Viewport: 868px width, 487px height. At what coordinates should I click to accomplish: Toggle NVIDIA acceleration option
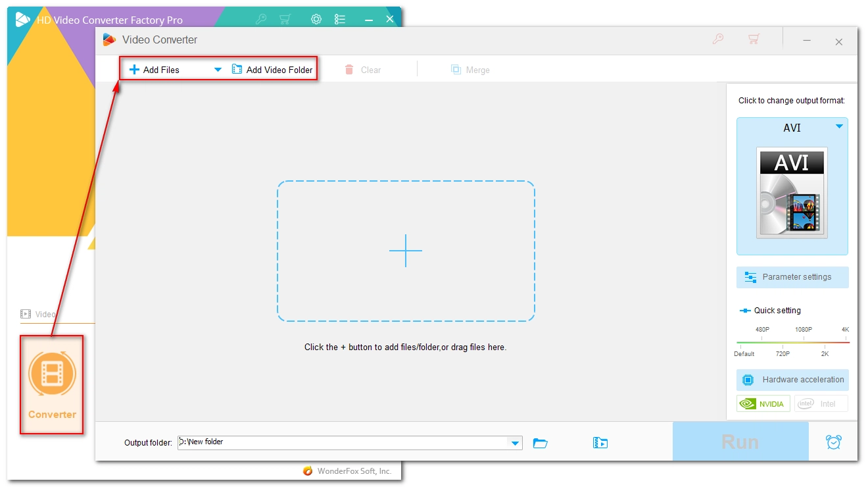763,403
